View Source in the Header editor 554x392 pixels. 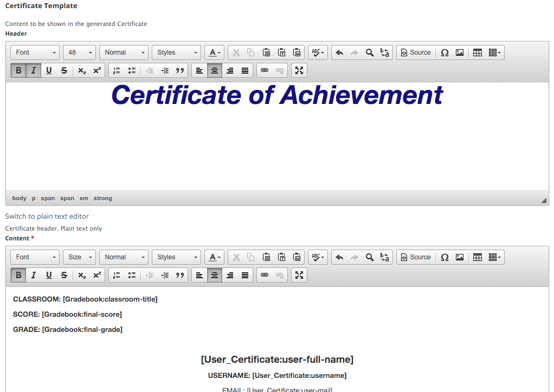click(x=416, y=53)
